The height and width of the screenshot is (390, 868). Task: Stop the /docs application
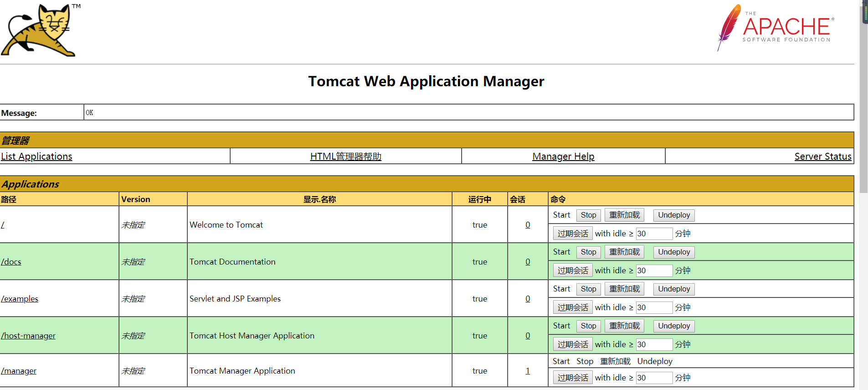click(x=588, y=252)
